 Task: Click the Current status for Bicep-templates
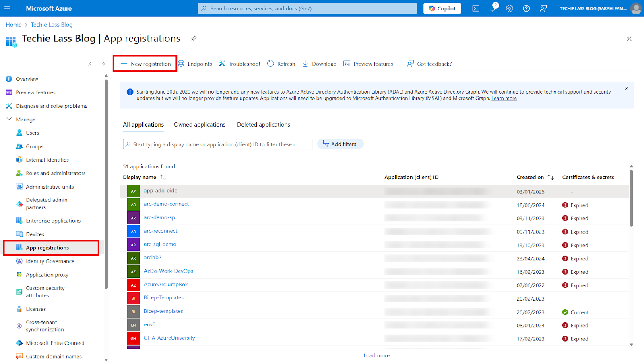coord(575,312)
